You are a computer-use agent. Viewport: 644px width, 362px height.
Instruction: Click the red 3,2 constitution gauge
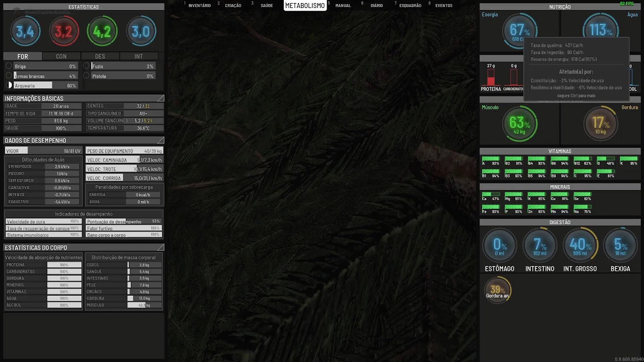pyautogui.click(x=64, y=32)
